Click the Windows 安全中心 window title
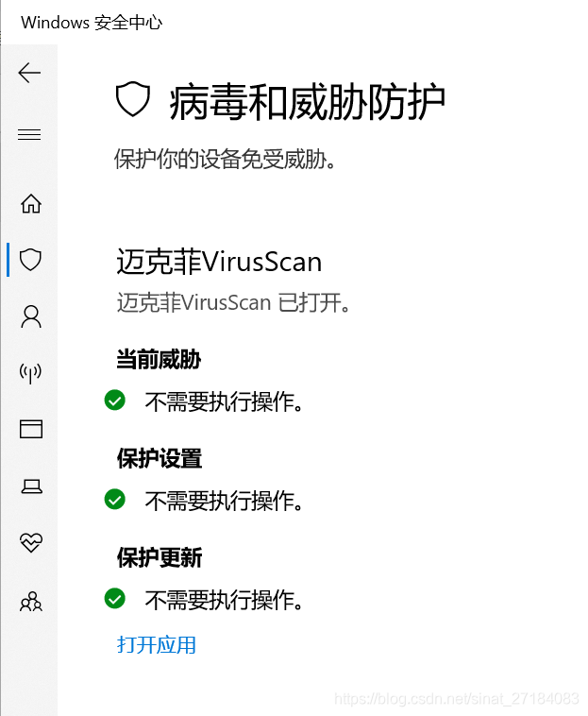This screenshot has width=588, height=716. tap(92, 23)
